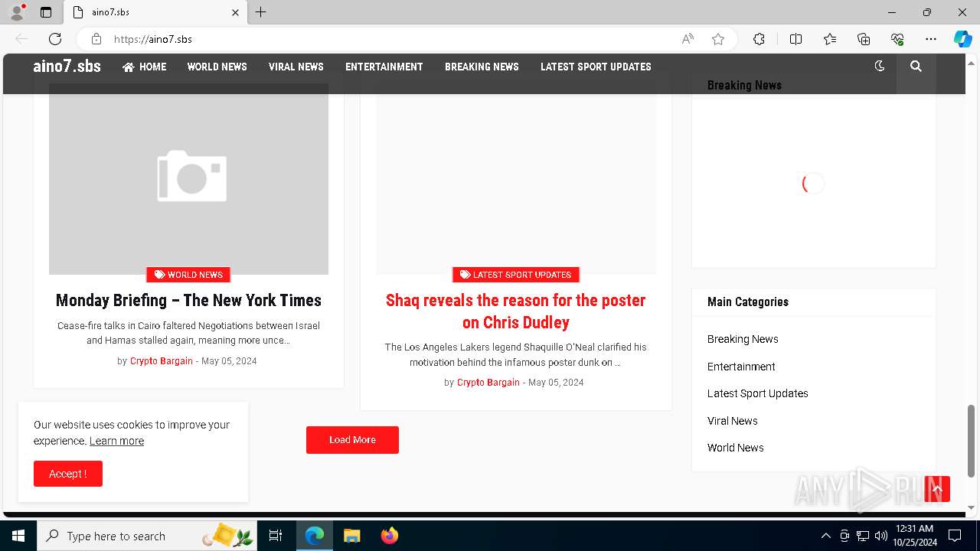Click the aino7.sbs site logo
Viewport: 980px width, 551px height.
67,67
